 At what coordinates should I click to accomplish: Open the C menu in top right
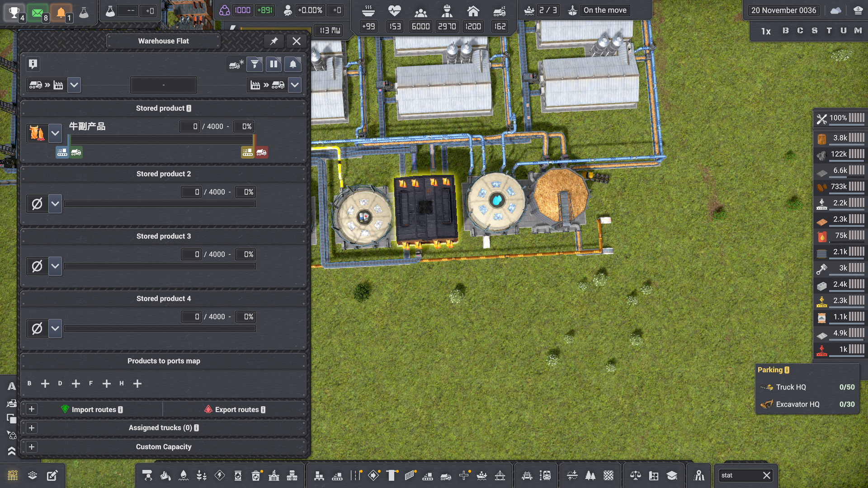(800, 31)
